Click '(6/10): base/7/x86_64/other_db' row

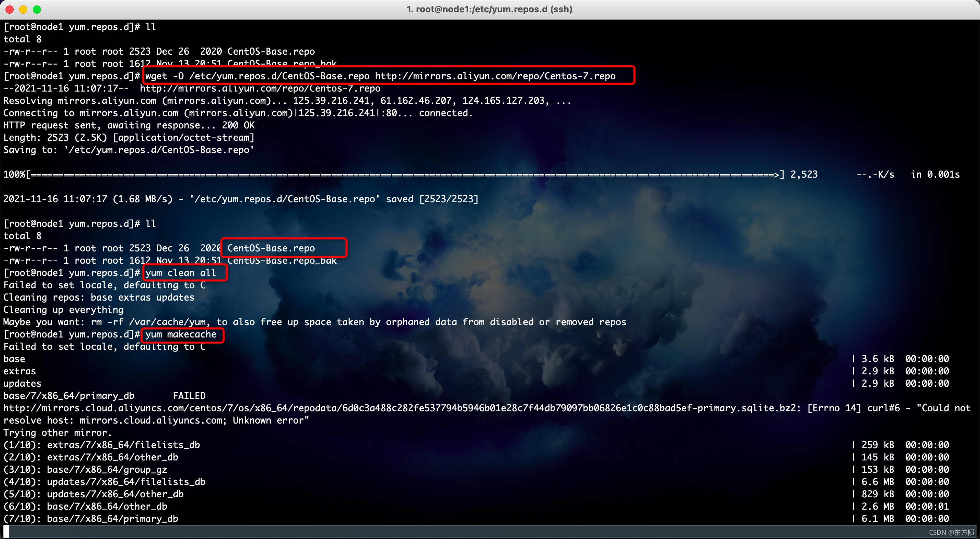476,506
